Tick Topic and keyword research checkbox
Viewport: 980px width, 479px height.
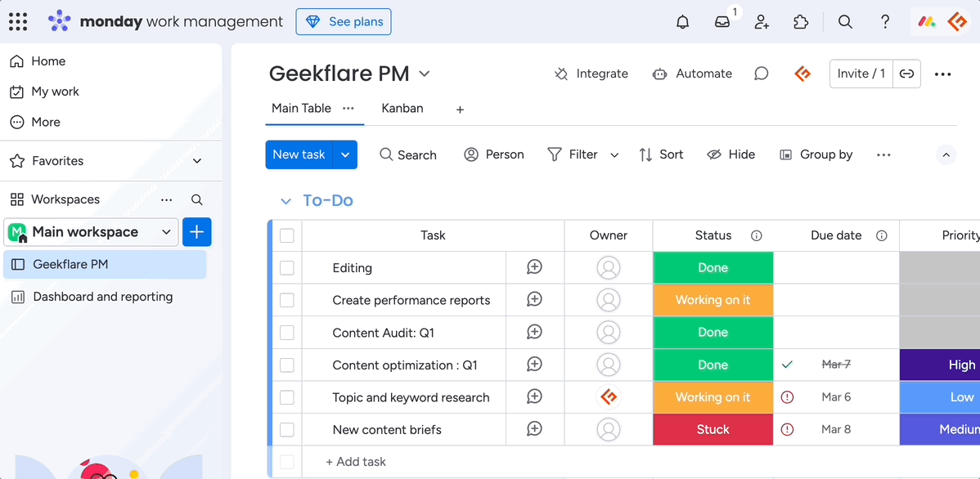pos(287,397)
